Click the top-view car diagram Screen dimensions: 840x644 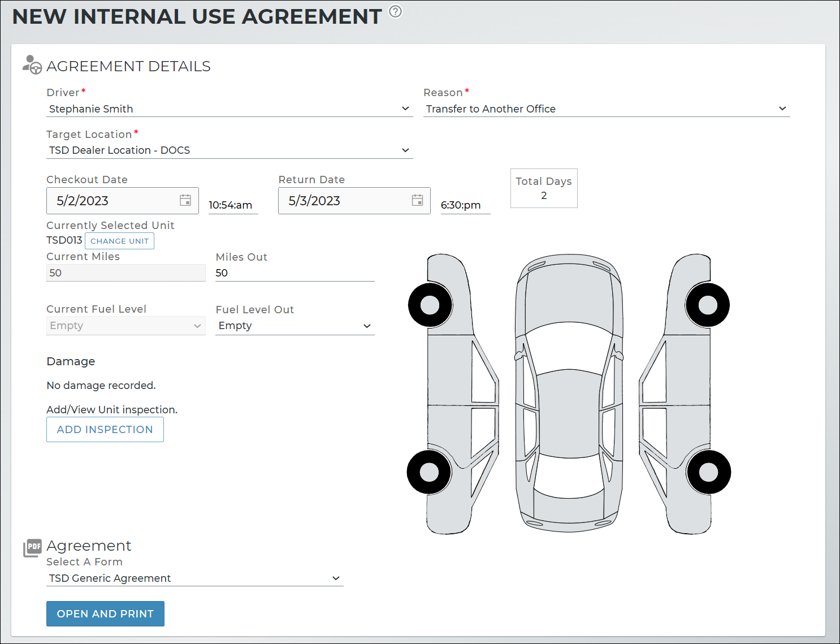569,394
